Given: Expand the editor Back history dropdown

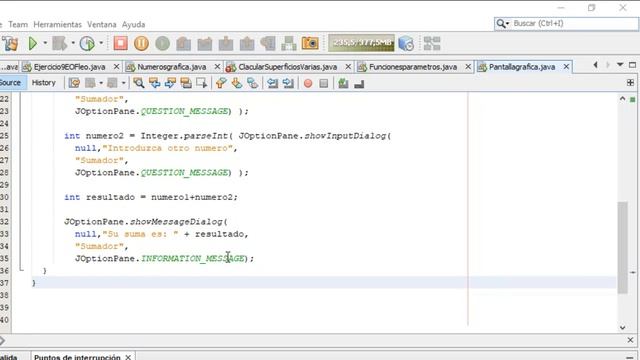Looking at the screenshot, I should pyautogui.click(x=101, y=83).
